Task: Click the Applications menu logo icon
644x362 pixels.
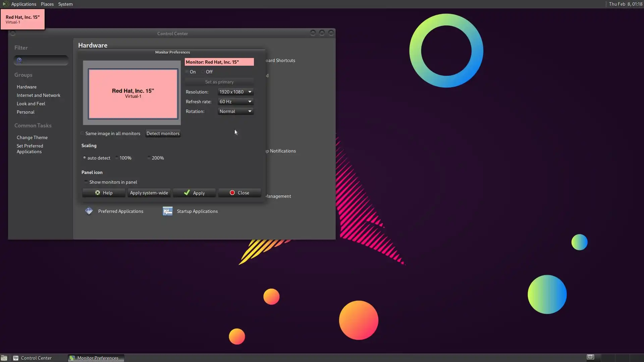Action: point(5,4)
